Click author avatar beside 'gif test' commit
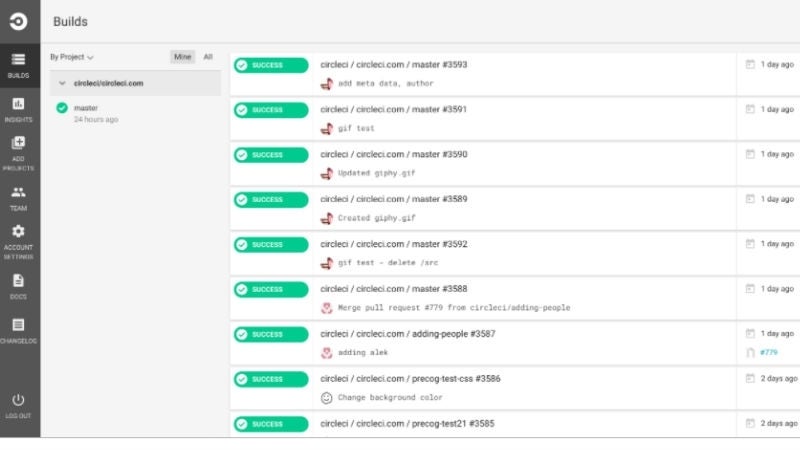 (327, 129)
